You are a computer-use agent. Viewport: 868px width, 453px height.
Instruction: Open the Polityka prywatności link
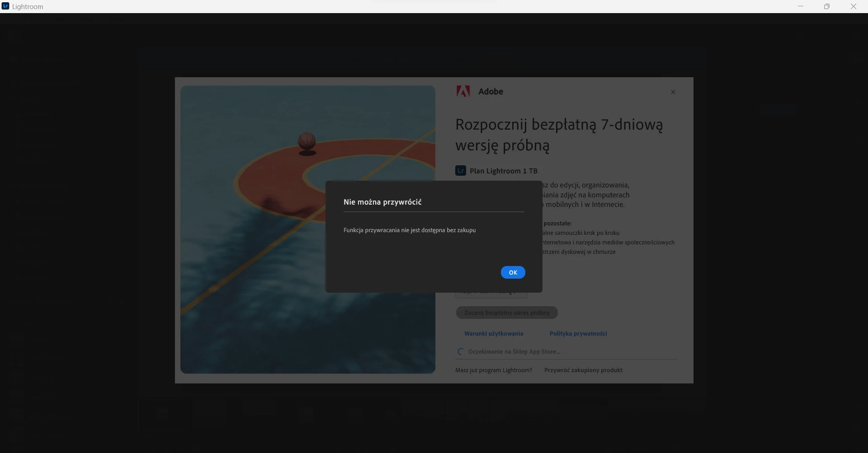(578, 333)
